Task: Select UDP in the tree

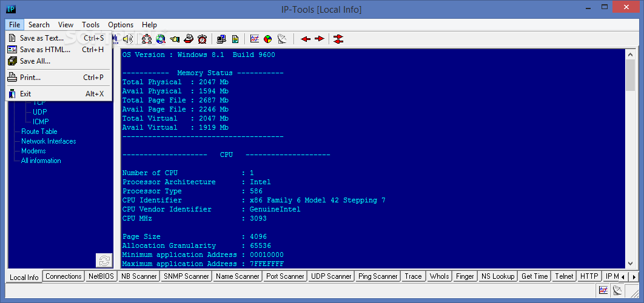Action: (x=40, y=112)
